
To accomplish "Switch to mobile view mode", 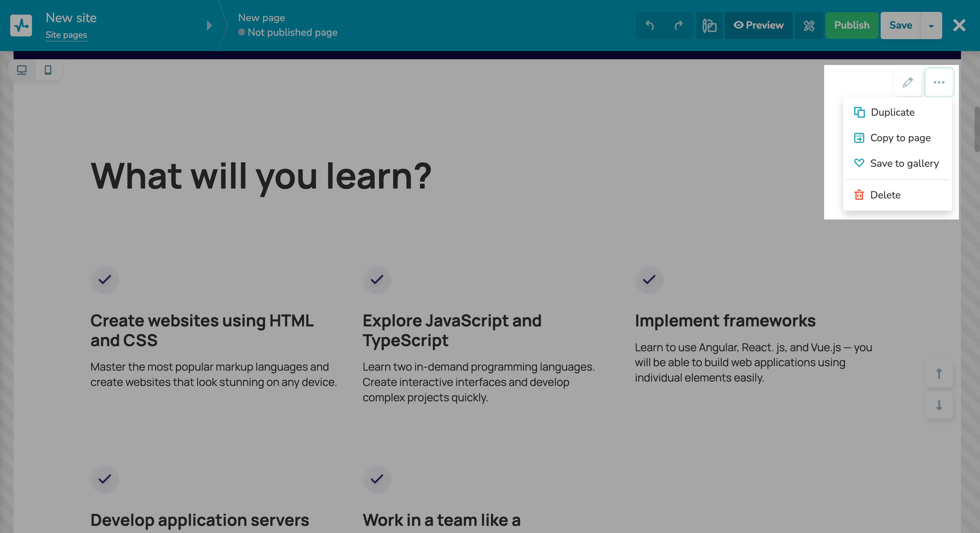I will [48, 70].
